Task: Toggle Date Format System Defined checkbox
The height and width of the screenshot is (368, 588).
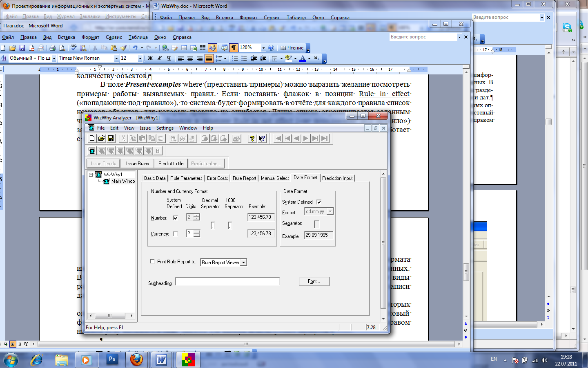Action: click(x=319, y=202)
